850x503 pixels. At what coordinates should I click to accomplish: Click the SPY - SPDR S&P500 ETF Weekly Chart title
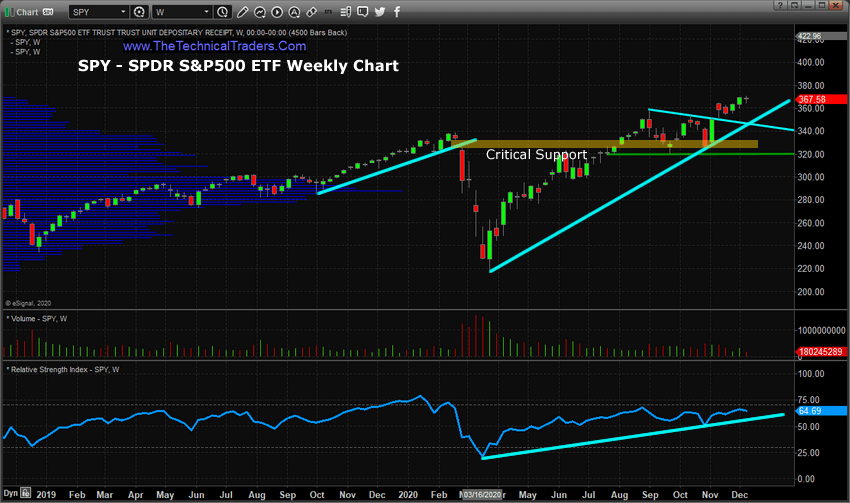(x=239, y=66)
